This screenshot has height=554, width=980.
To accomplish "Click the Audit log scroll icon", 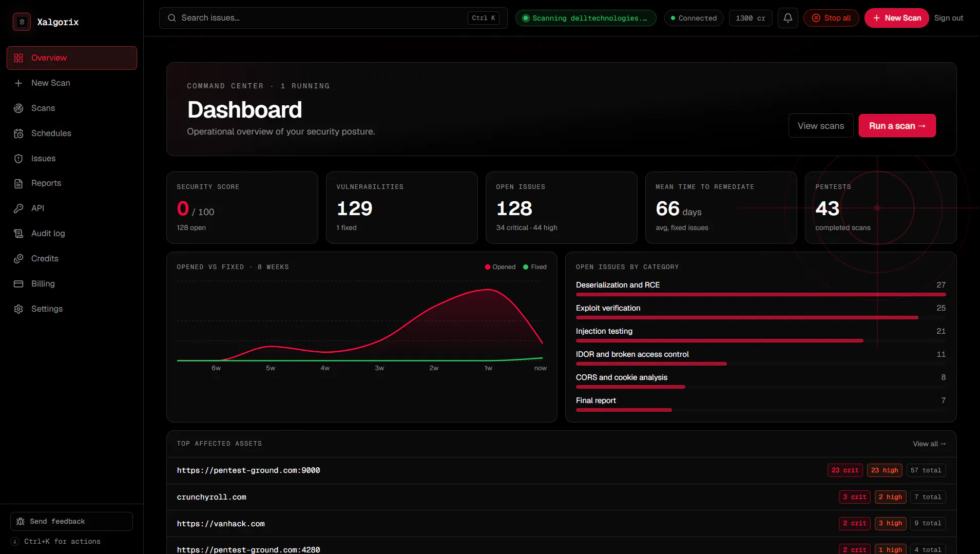I will (x=18, y=234).
